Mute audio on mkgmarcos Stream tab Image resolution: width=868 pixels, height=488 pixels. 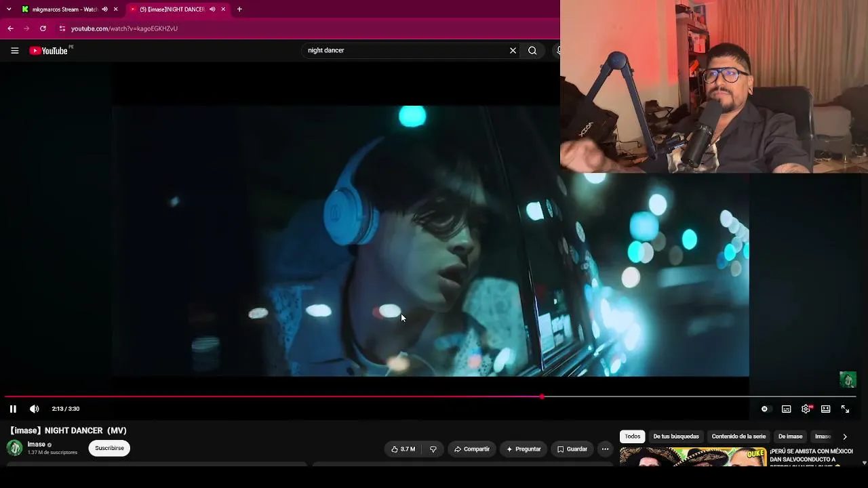click(104, 9)
